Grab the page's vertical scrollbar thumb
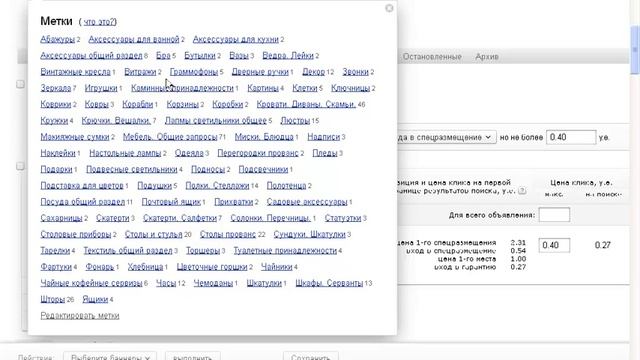Image resolution: width=640 pixels, height=360 pixels. click(x=635, y=49)
